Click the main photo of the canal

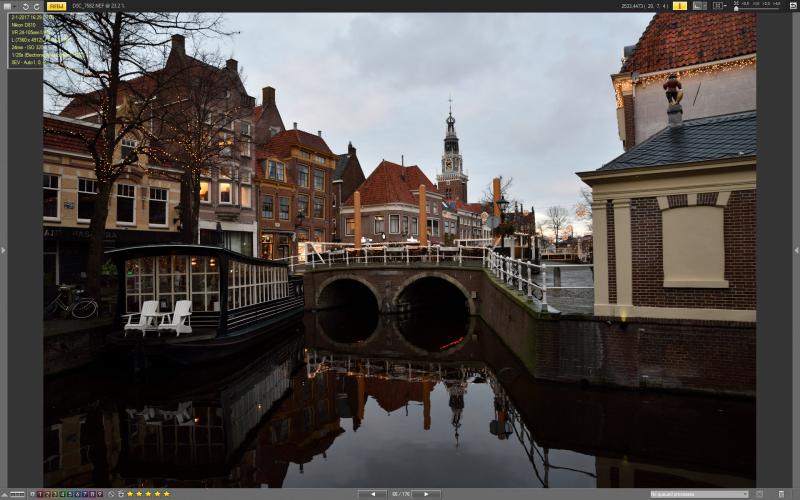pyautogui.click(x=399, y=250)
